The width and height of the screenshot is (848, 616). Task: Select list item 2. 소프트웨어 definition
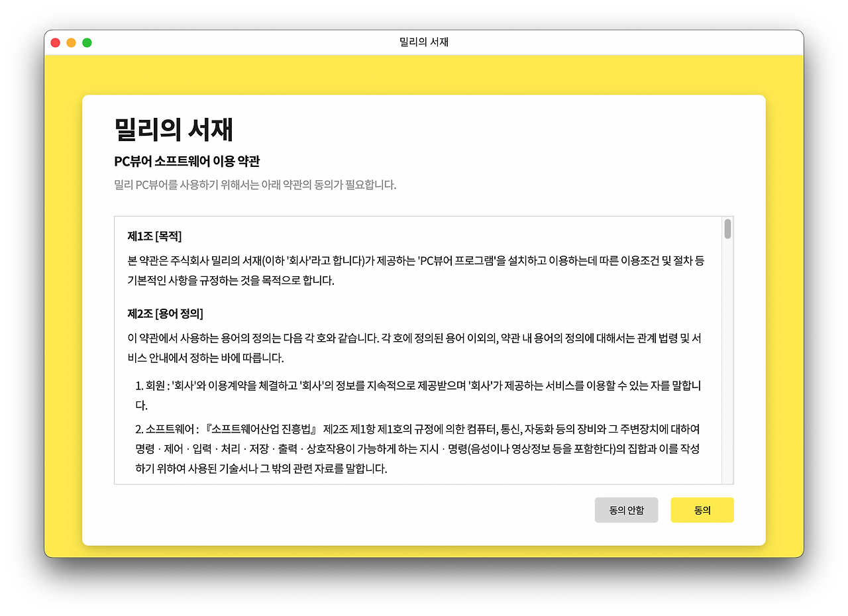(418, 449)
